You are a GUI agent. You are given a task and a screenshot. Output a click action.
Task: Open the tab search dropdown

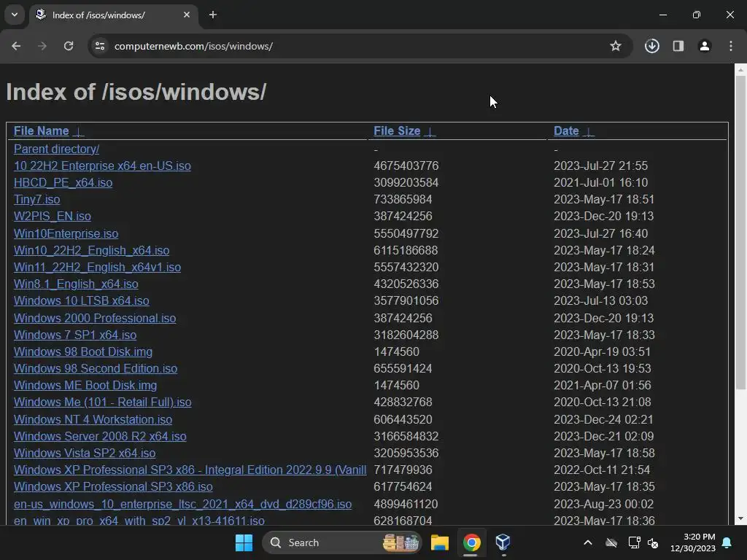point(15,15)
